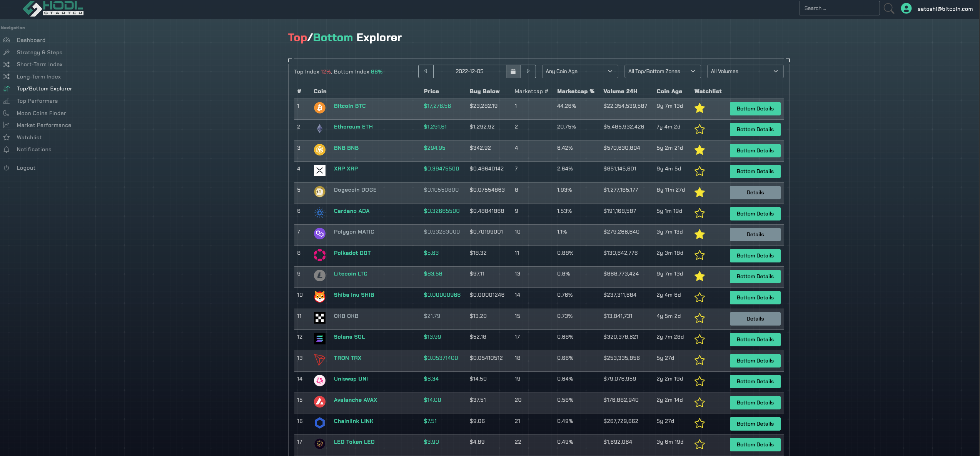Viewport: 980px width, 456px height.
Task: Open Dashboard in navigation
Action: pyautogui.click(x=31, y=40)
